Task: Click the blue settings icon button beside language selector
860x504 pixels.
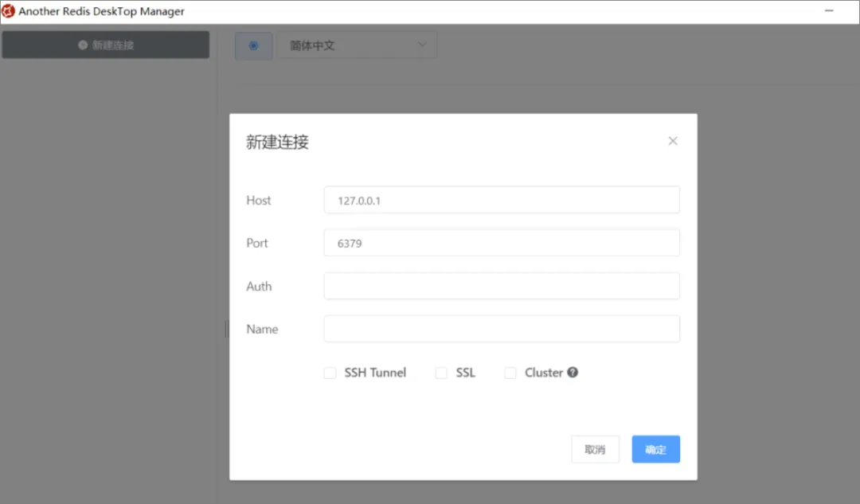Action: tap(253, 45)
